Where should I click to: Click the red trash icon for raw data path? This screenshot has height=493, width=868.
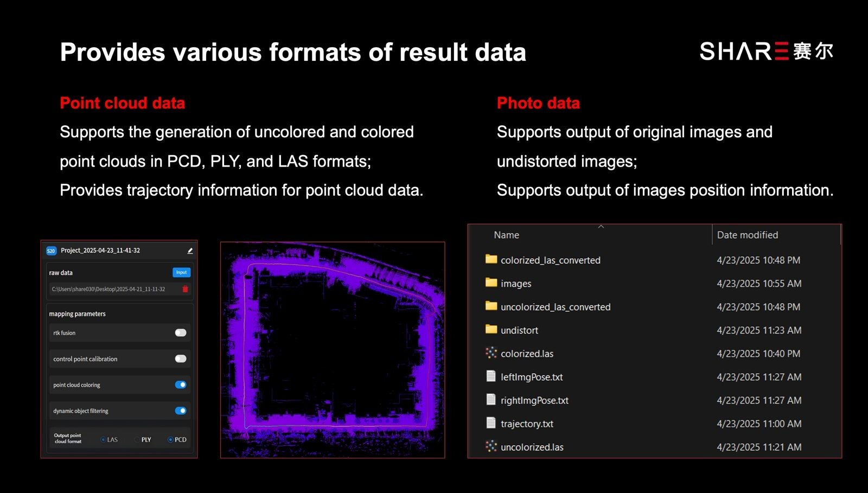[185, 289]
